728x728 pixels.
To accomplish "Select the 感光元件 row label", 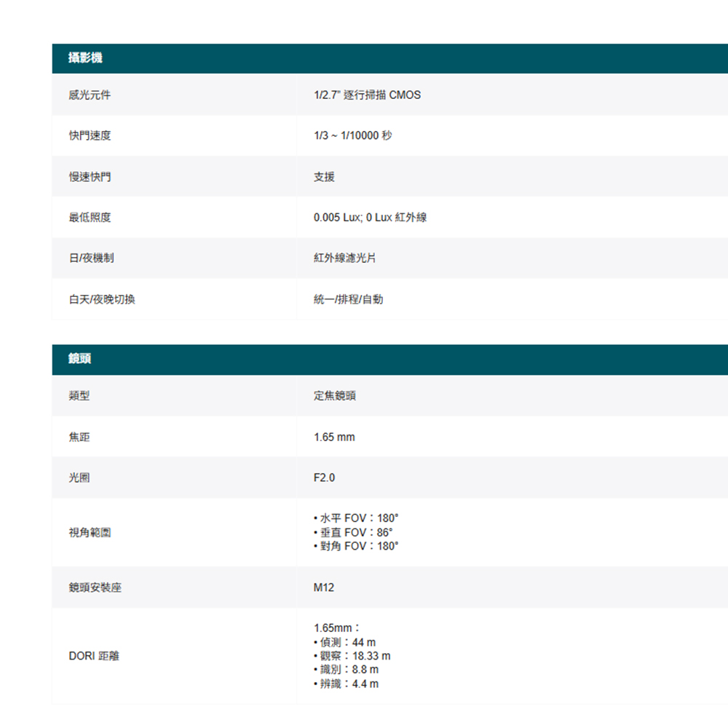I will click(x=90, y=95).
